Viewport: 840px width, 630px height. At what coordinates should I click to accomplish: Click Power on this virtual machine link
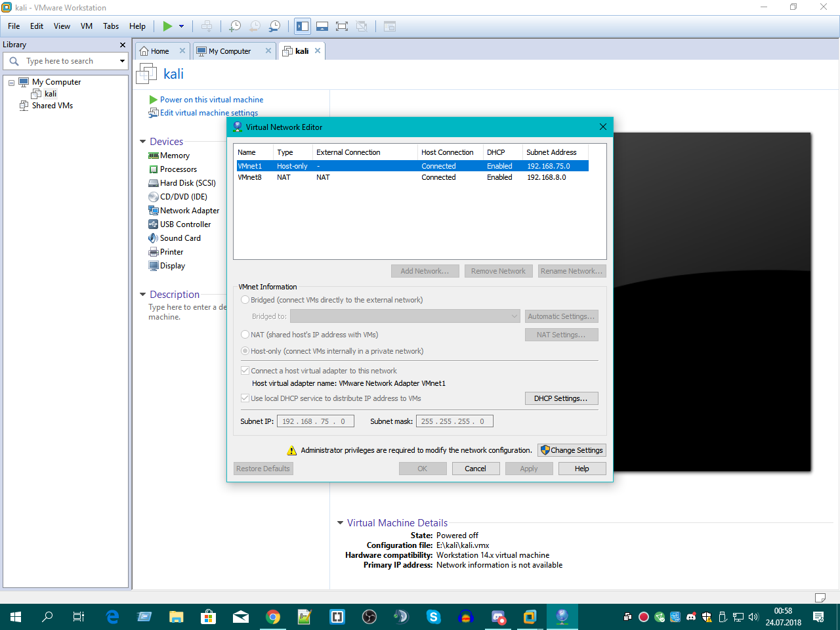pos(211,100)
